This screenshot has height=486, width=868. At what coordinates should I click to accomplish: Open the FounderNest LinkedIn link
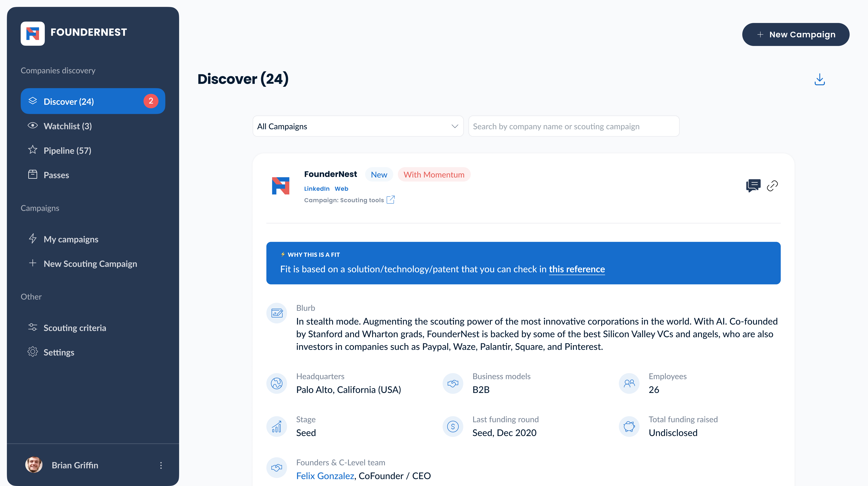(317, 189)
